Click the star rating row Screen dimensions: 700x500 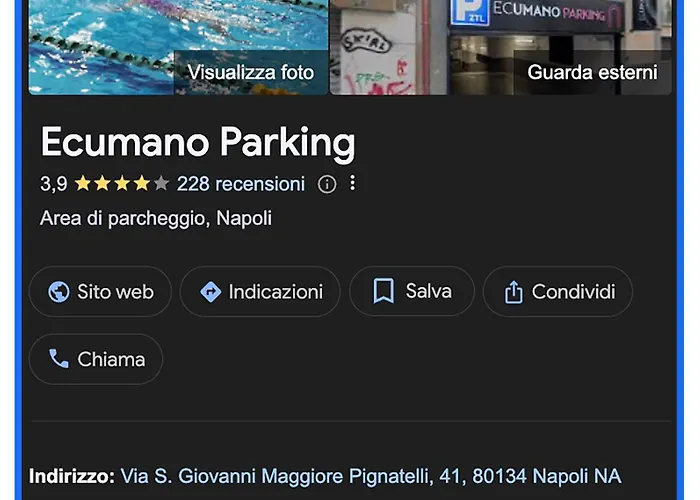click(121, 183)
